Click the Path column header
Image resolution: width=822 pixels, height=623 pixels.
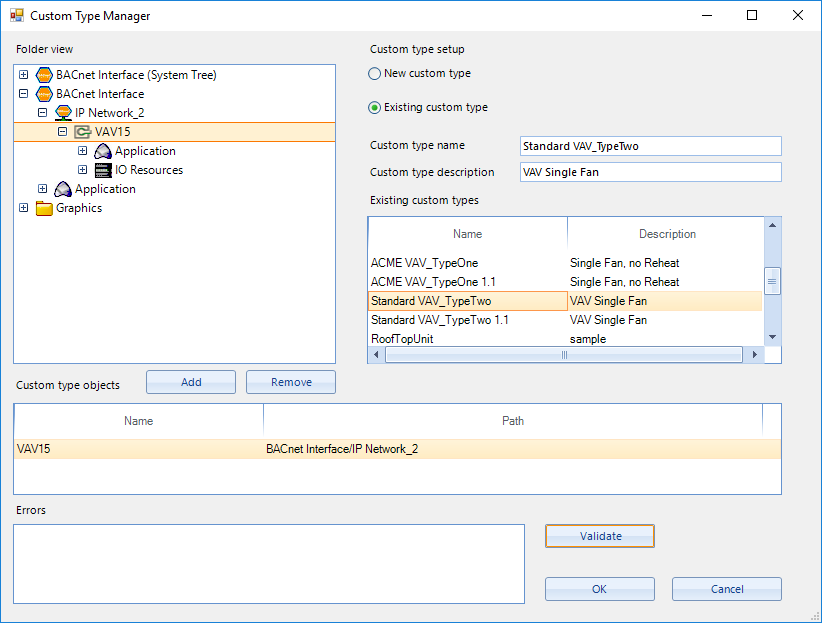click(513, 421)
